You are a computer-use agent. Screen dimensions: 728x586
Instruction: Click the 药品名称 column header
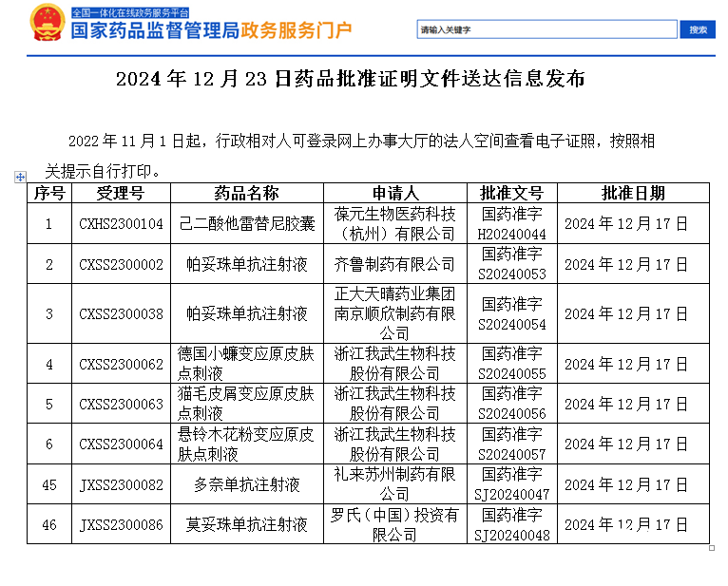246,193
